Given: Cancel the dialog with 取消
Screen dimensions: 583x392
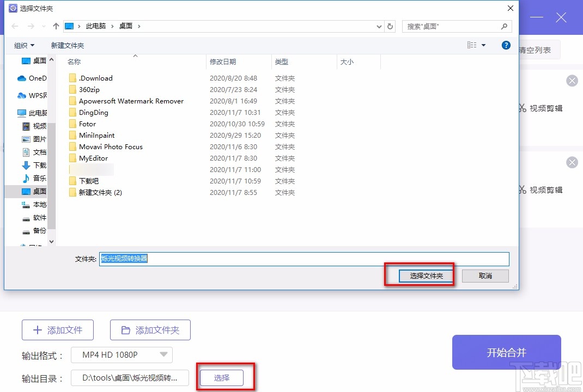Looking at the screenshot, I should 484,276.
